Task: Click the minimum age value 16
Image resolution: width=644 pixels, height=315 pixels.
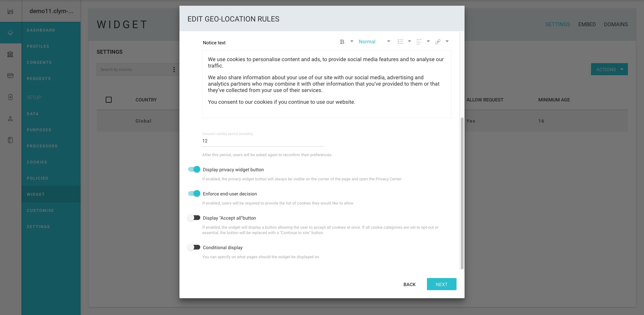Action: (x=541, y=121)
